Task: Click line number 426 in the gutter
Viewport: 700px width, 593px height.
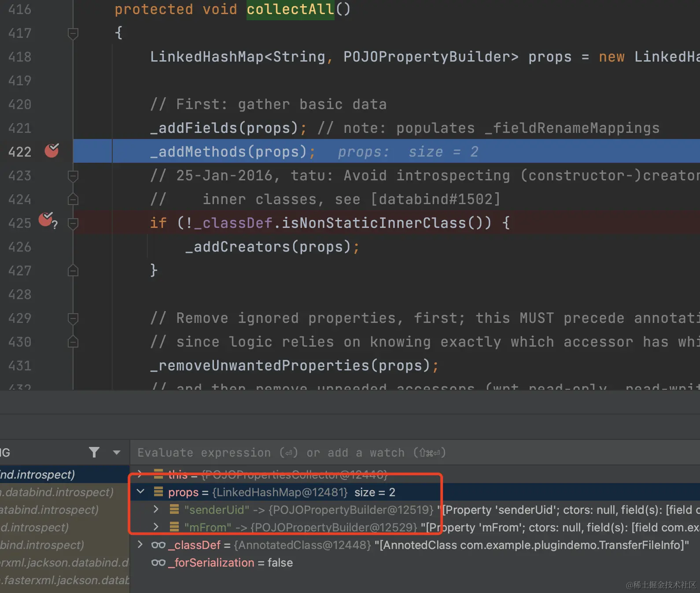Action: click(x=20, y=247)
